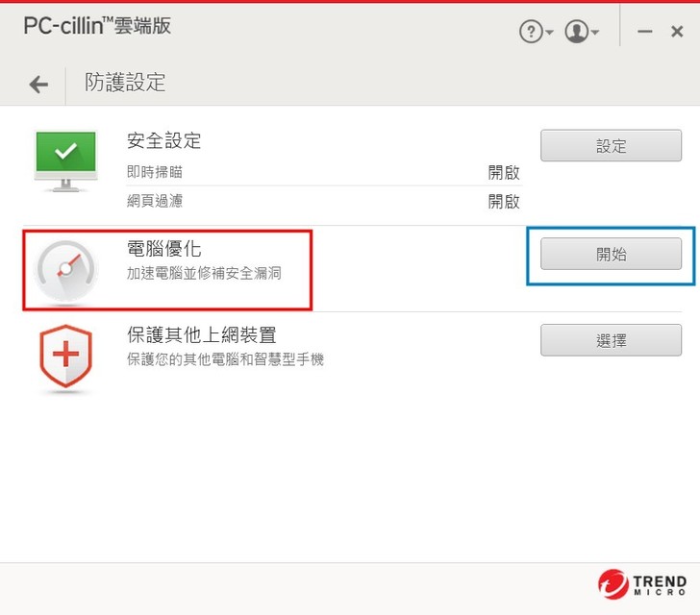Viewport: 700px width, 615px height.
Task: Expand the account menu dropdown arrow
Action: click(595, 32)
